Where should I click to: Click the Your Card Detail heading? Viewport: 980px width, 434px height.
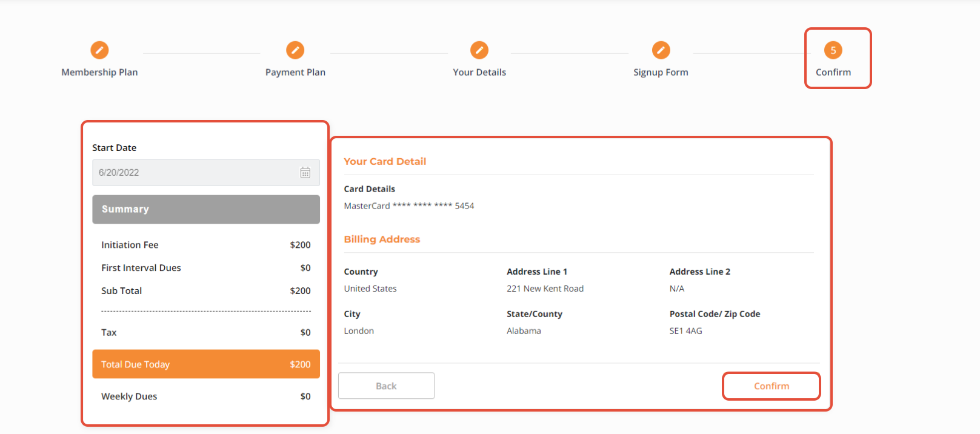385,161
